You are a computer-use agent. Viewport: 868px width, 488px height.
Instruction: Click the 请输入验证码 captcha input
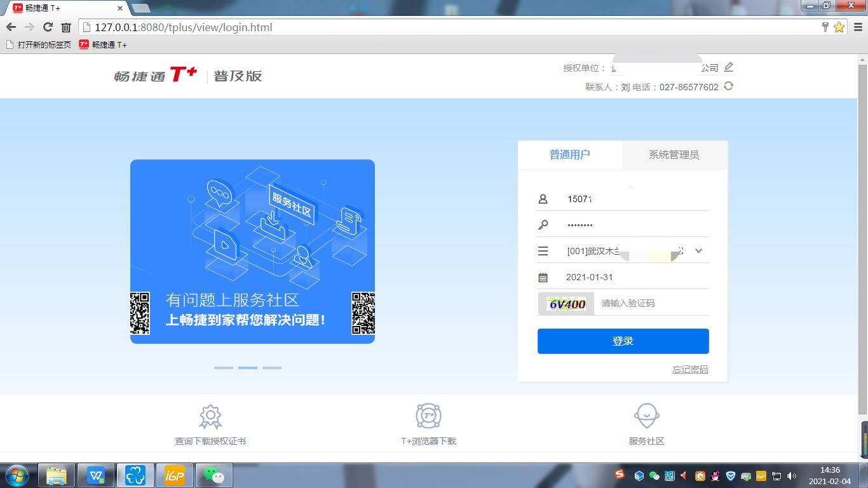(x=653, y=303)
